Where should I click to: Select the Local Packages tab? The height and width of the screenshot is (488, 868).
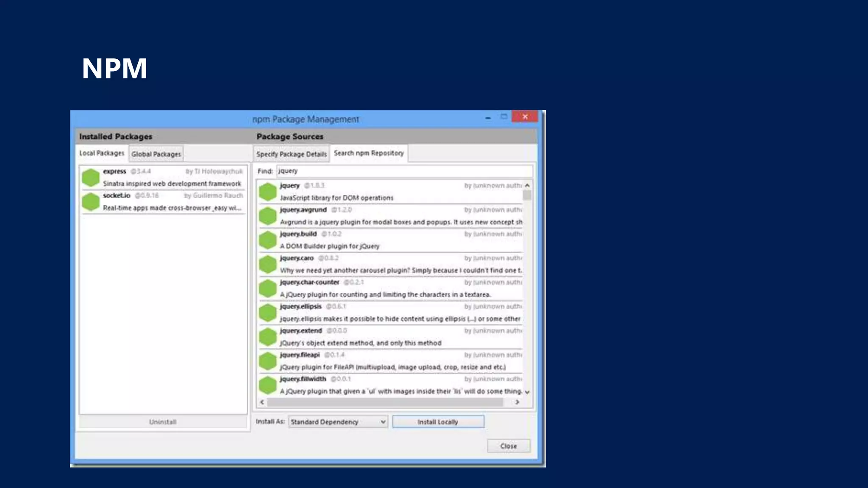coord(102,153)
